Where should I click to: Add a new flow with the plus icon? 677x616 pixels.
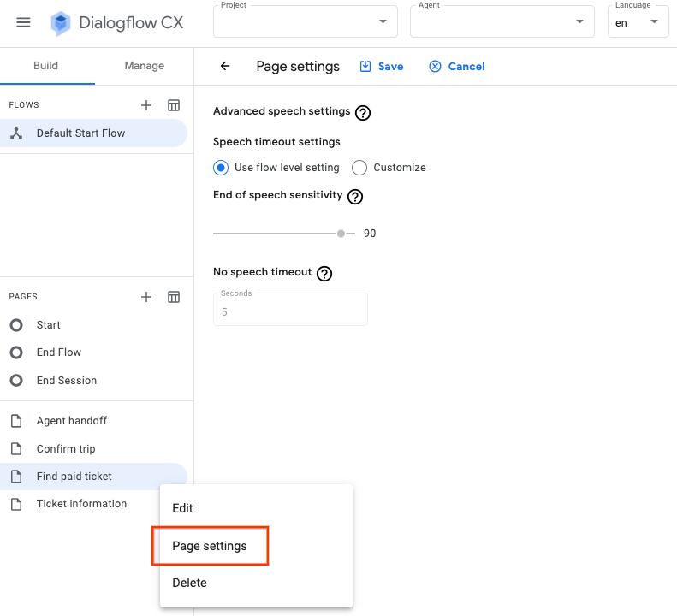tap(146, 105)
